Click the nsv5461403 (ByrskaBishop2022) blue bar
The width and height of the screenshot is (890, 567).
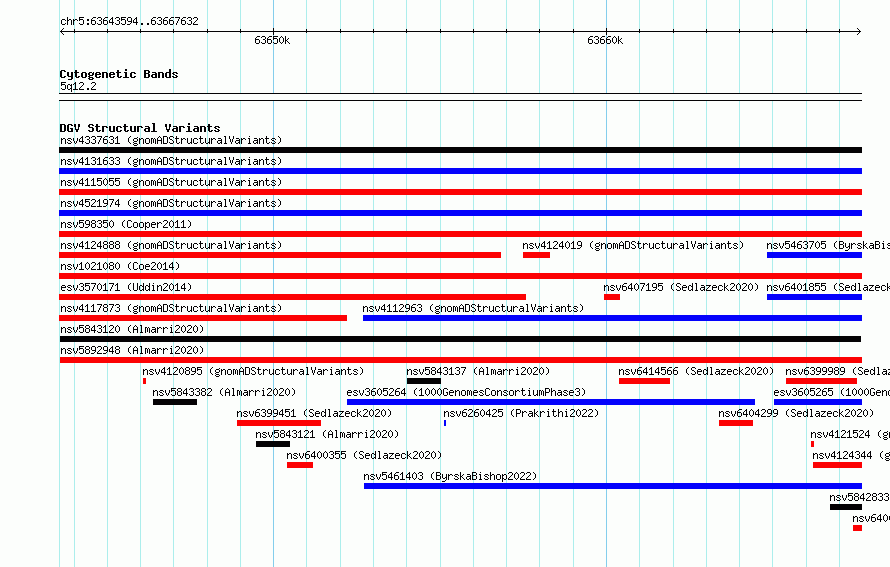coord(613,486)
